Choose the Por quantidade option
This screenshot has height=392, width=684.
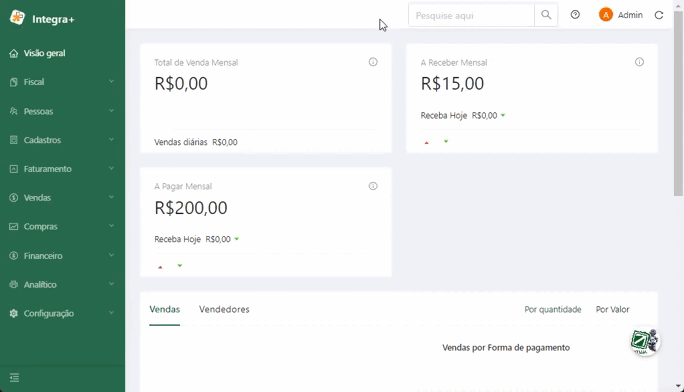pos(553,309)
